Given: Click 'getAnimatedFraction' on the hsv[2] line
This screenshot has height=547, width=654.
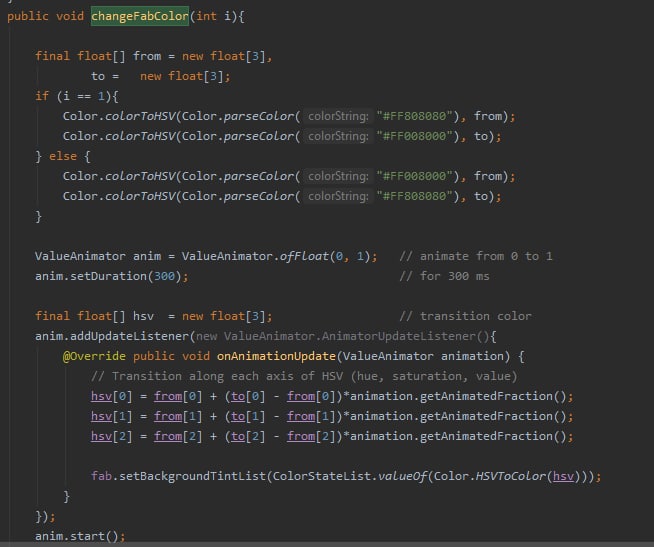Looking at the screenshot, I should point(486,436).
